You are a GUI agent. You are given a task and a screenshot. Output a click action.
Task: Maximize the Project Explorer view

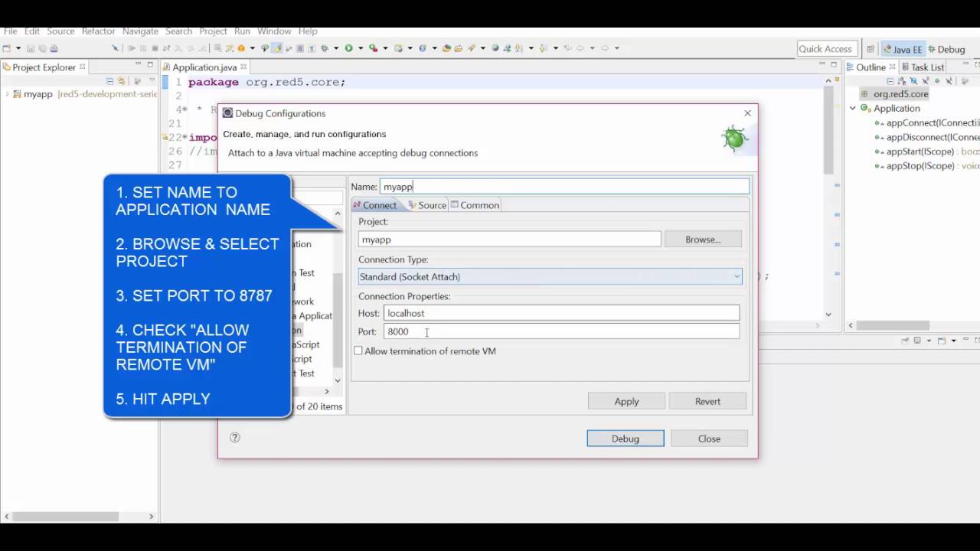point(150,64)
